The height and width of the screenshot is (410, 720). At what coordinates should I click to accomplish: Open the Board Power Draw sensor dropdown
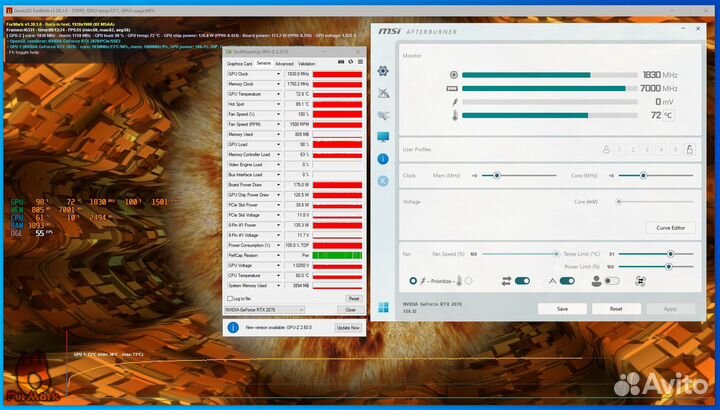[278, 185]
